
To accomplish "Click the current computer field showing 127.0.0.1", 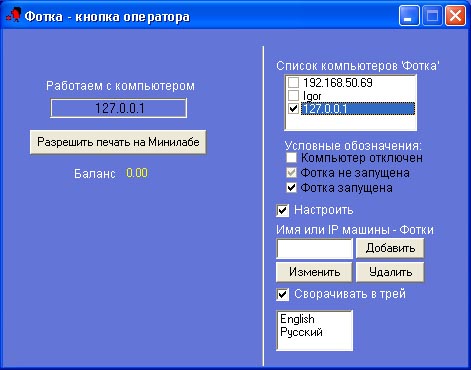I will coord(119,108).
